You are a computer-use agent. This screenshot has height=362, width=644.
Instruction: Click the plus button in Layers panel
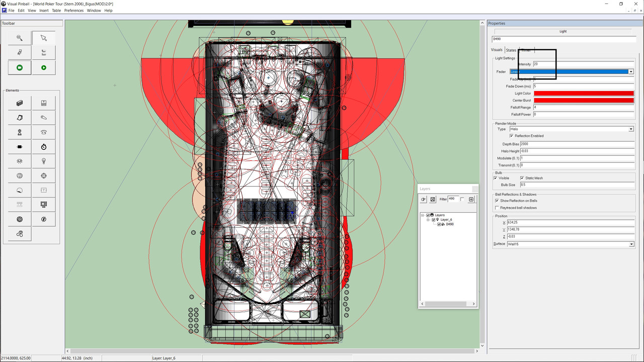[471, 200]
